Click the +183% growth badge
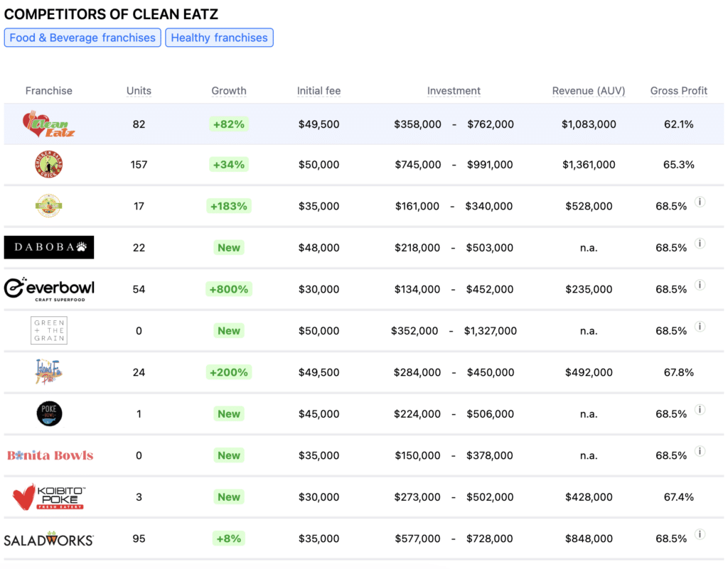The image size is (728, 569). [229, 206]
